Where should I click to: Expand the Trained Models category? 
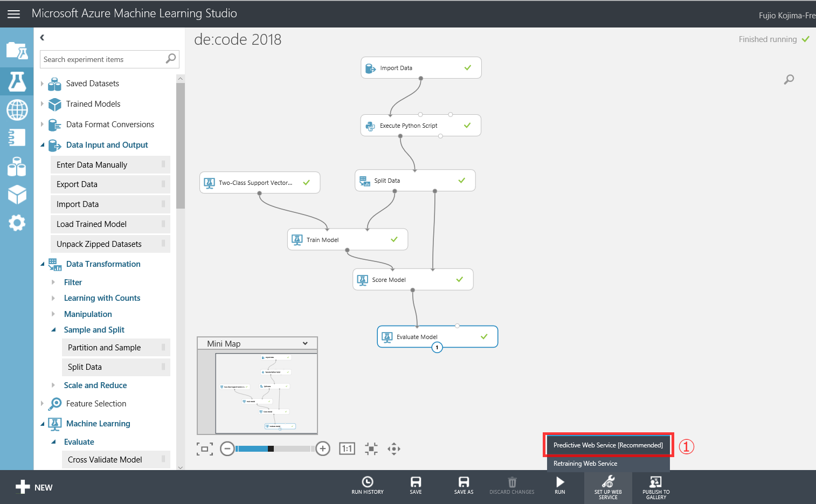[42, 104]
